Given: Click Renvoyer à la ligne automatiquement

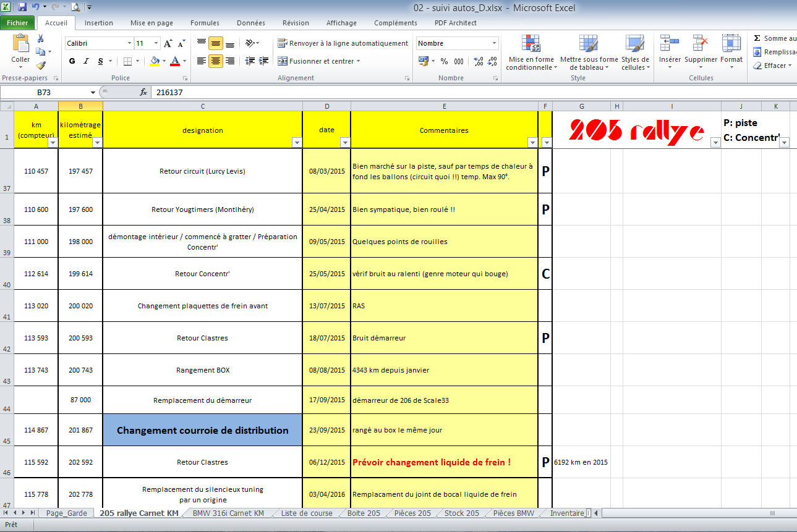Looking at the screenshot, I should [343, 43].
